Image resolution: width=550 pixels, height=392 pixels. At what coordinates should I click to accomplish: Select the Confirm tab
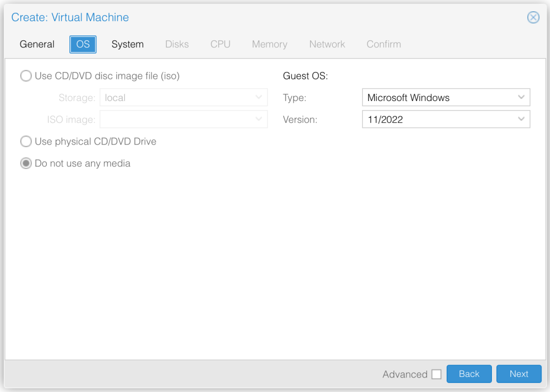[383, 45]
